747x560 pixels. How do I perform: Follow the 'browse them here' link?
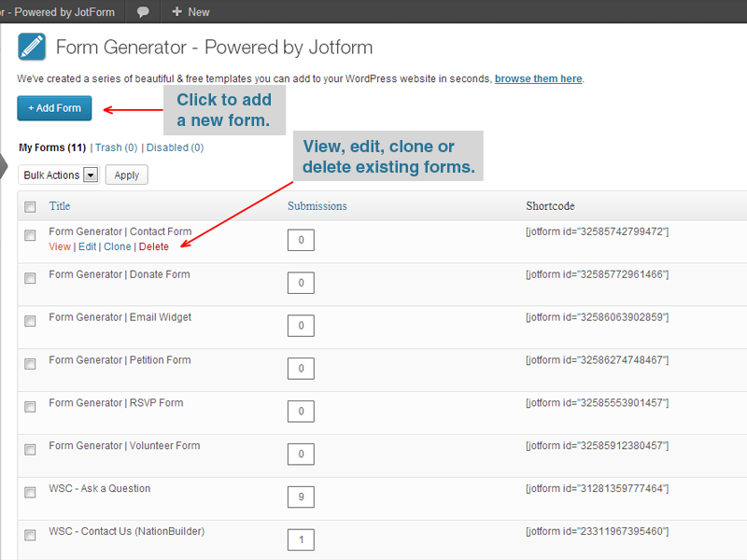point(538,79)
